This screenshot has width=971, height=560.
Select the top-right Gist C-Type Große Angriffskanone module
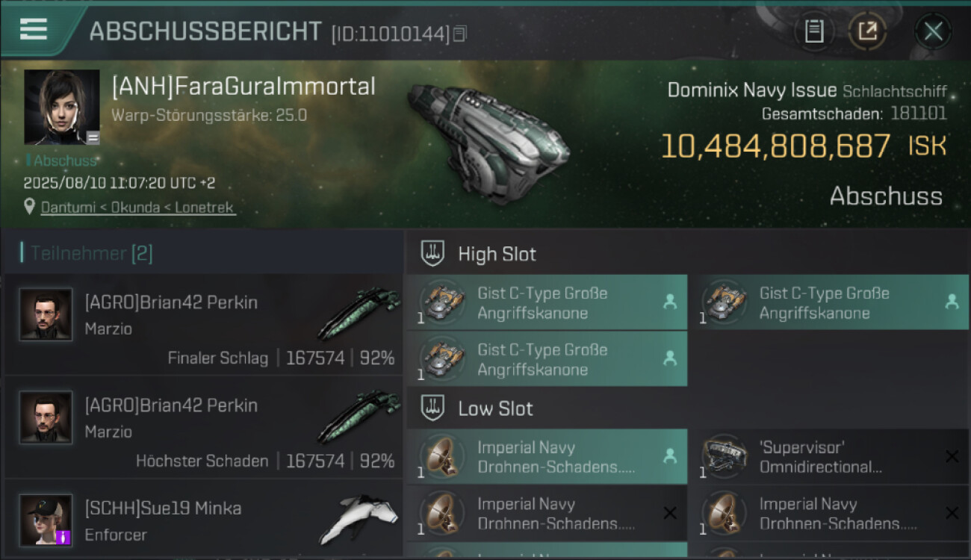(x=828, y=303)
